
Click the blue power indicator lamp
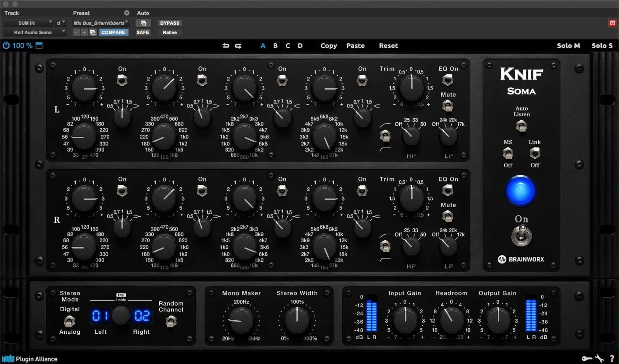tap(520, 191)
